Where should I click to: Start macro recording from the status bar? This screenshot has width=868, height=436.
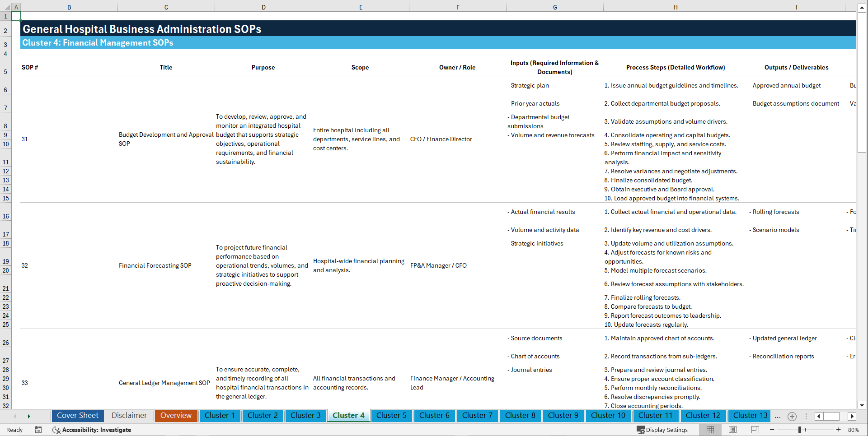pos(38,430)
